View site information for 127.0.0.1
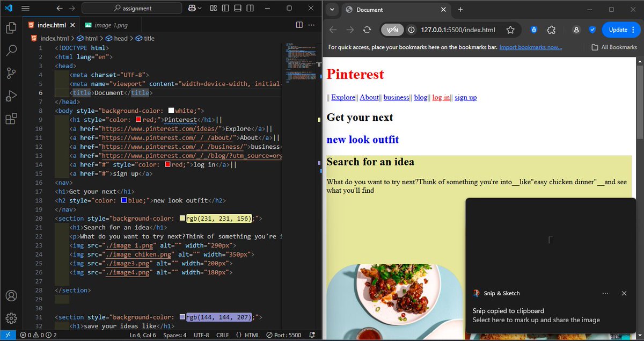644x341 pixels. coord(412,30)
